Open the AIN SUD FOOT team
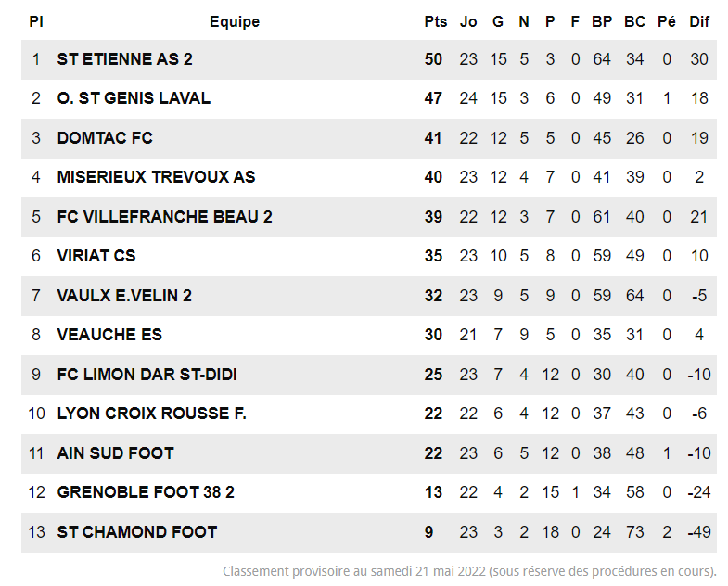 click(115, 453)
